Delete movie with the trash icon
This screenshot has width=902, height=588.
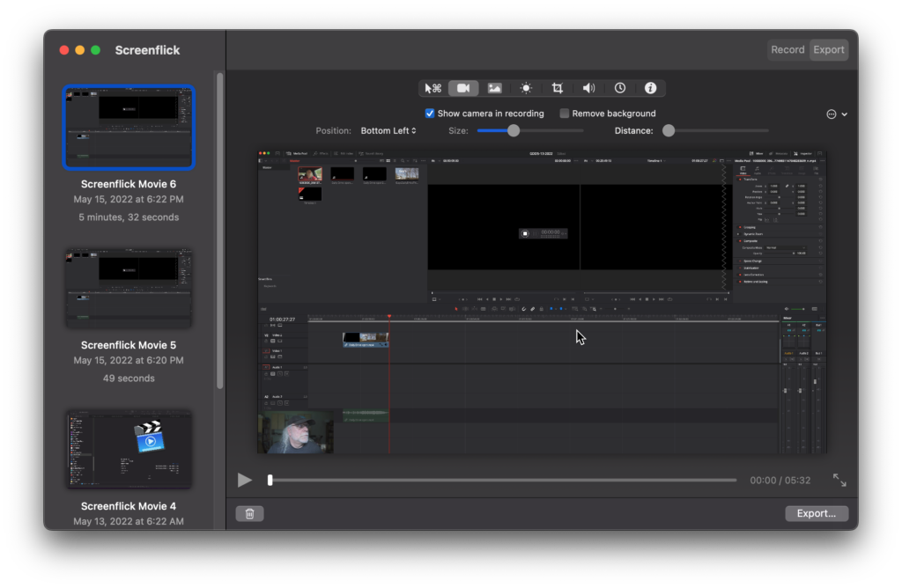[249, 513]
